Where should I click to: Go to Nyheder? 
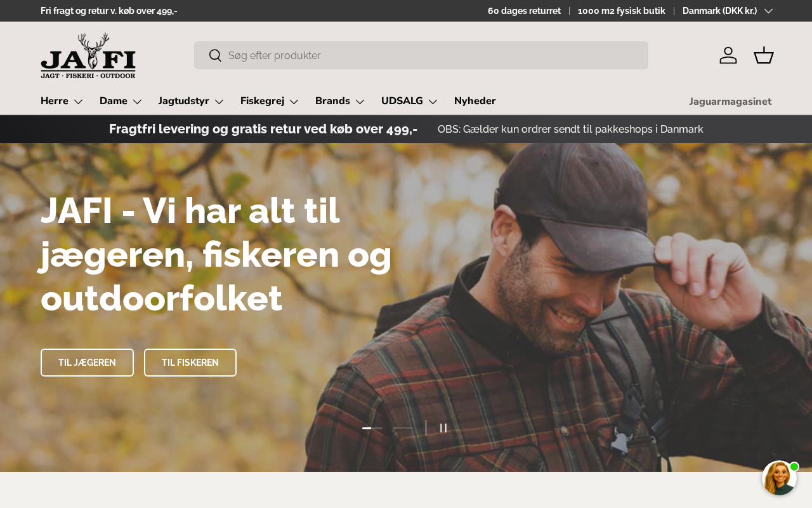coord(475,101)
